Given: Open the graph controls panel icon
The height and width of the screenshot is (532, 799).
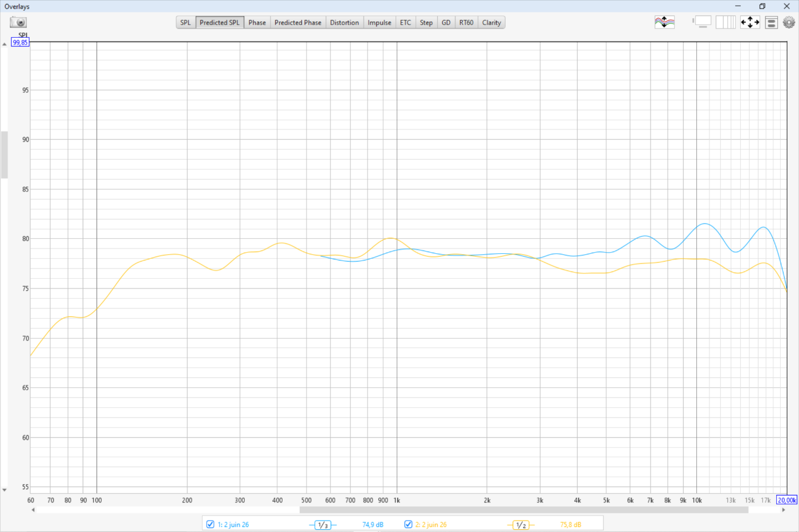Looking at the screenshot, I should tap(771, 23).
